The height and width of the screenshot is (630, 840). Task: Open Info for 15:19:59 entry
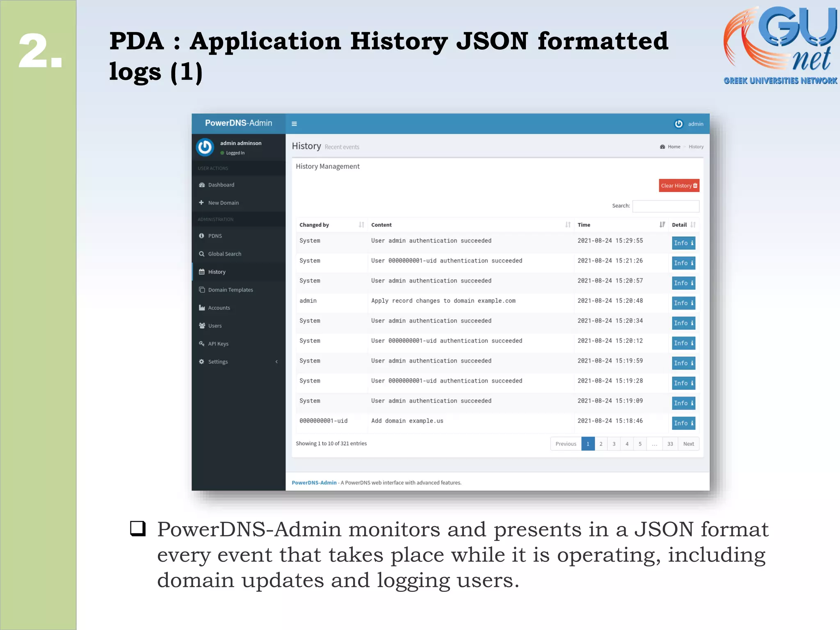point(684,363)
